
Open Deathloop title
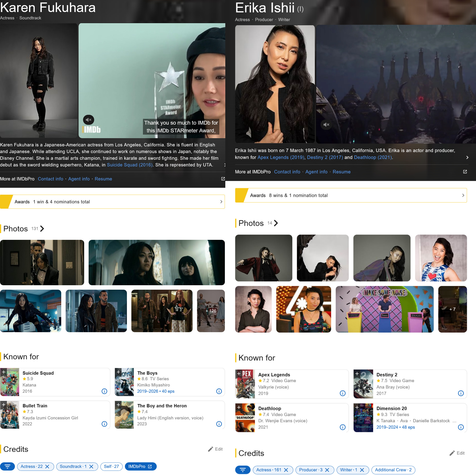[270, 408]
